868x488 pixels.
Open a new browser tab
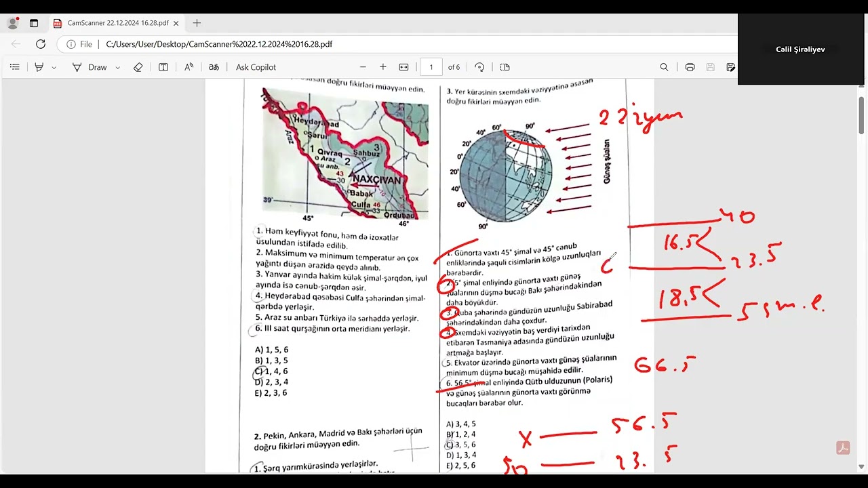point(197,23)
